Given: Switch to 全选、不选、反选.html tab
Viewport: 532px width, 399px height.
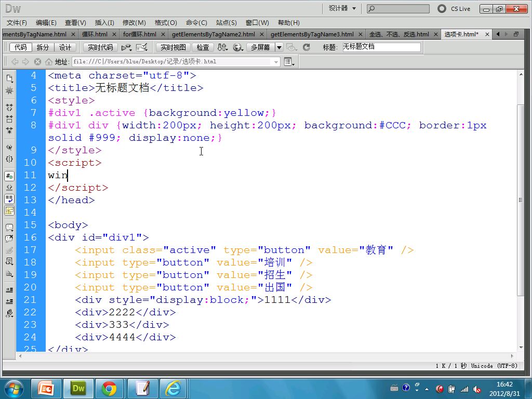Looking at the screenshot, I should pos(400,34).
